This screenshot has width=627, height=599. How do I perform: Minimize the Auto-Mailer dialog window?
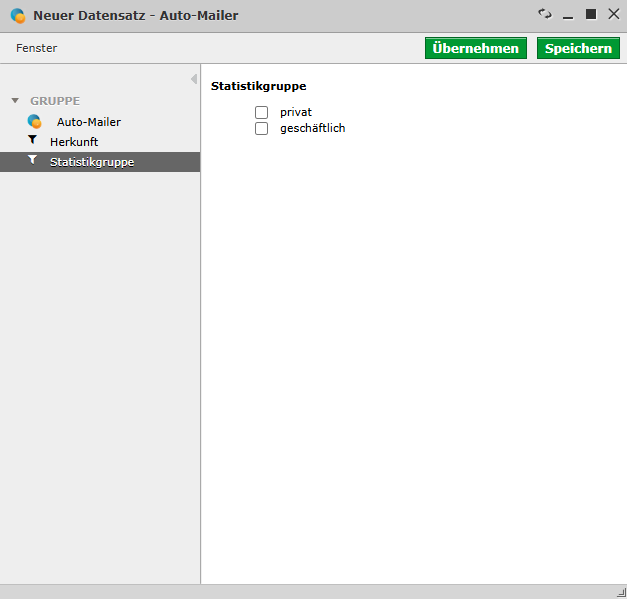(x=568, y=17)
